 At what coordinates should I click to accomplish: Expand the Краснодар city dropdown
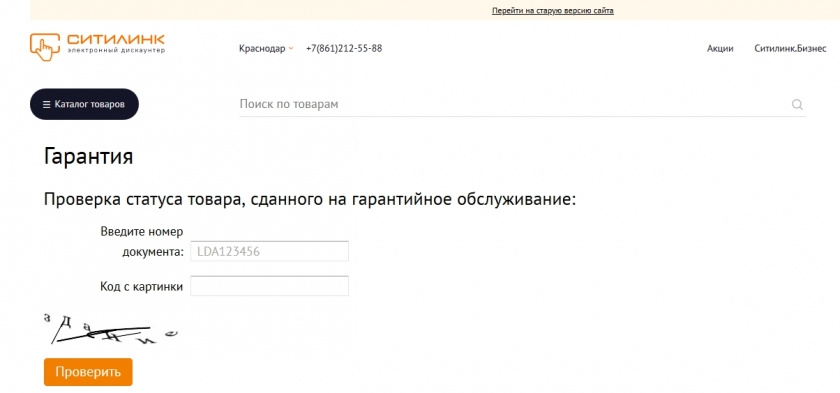click(266, 48)
